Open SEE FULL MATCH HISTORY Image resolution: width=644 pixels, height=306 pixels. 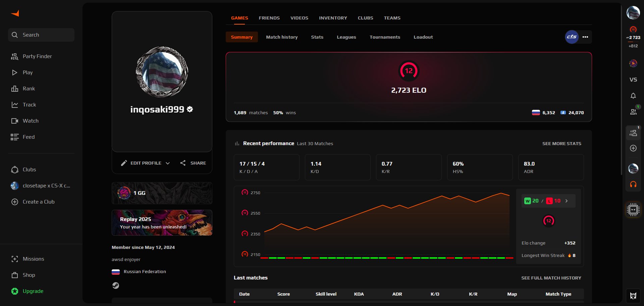[x=551, y=278]
